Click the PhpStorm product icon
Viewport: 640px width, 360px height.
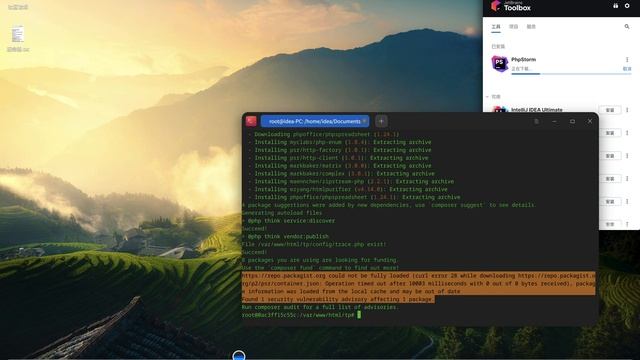click(500, 64)
